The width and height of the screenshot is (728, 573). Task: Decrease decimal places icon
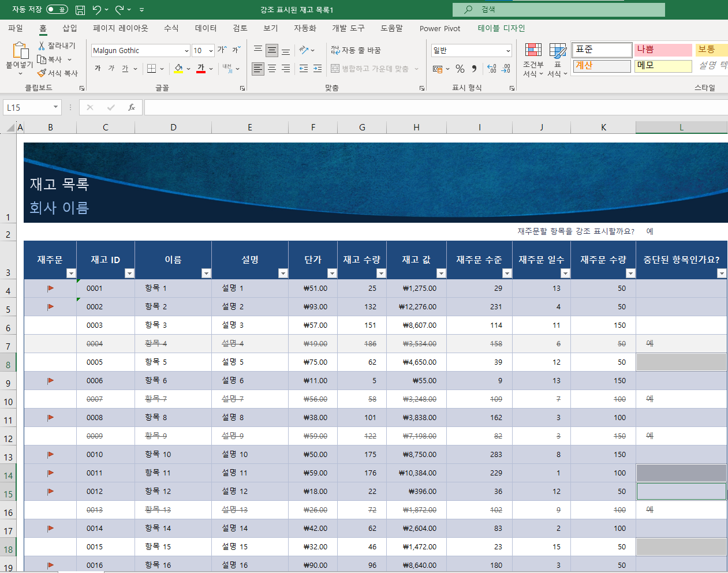(506, 69)
